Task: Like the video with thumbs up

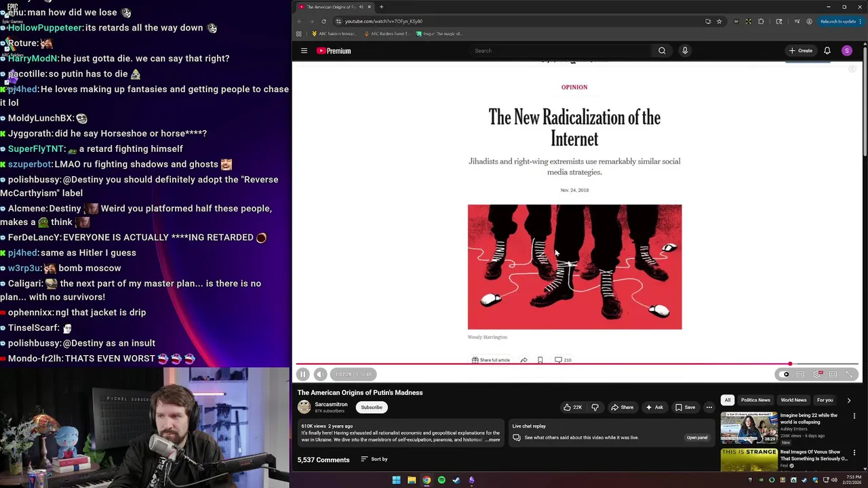Action: (x=573, y=407)
